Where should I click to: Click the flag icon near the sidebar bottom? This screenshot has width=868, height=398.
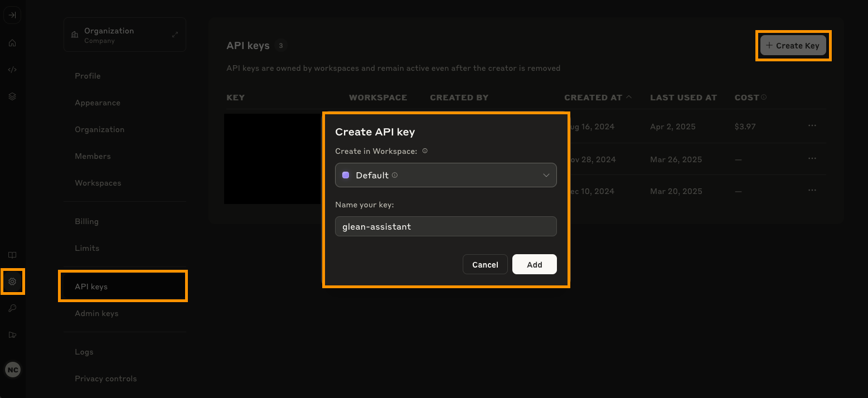pyautogui.click(x=12, y=334)
